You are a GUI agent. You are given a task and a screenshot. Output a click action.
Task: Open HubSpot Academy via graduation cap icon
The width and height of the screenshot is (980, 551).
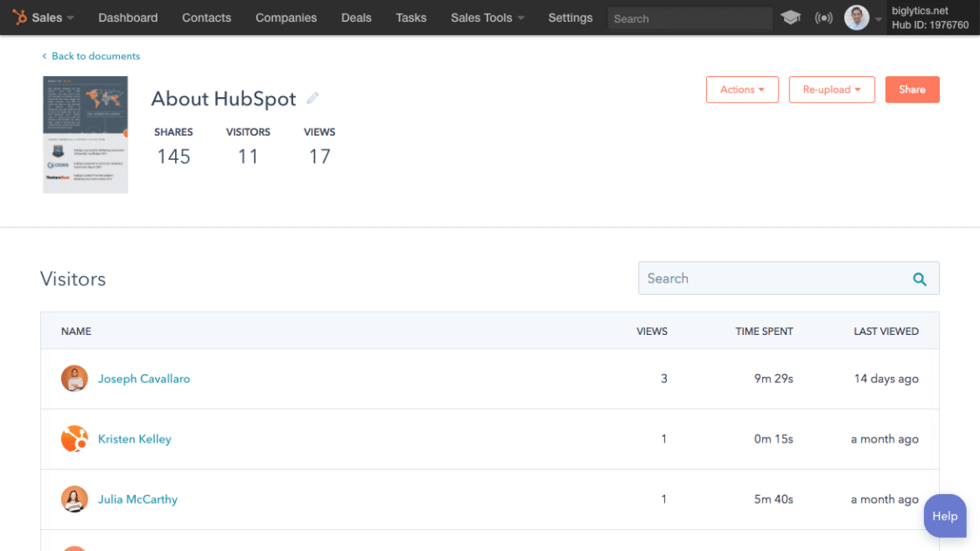[790, 17]
